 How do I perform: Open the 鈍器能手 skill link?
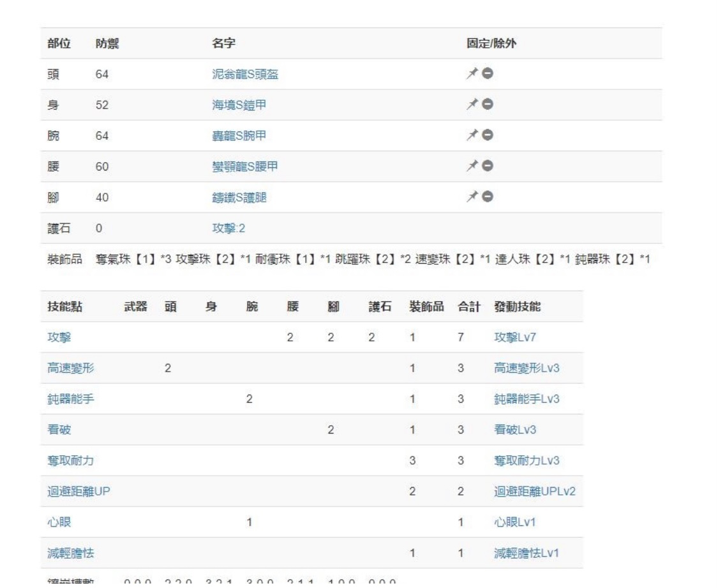pyautogui.click(x=72, y=398)
